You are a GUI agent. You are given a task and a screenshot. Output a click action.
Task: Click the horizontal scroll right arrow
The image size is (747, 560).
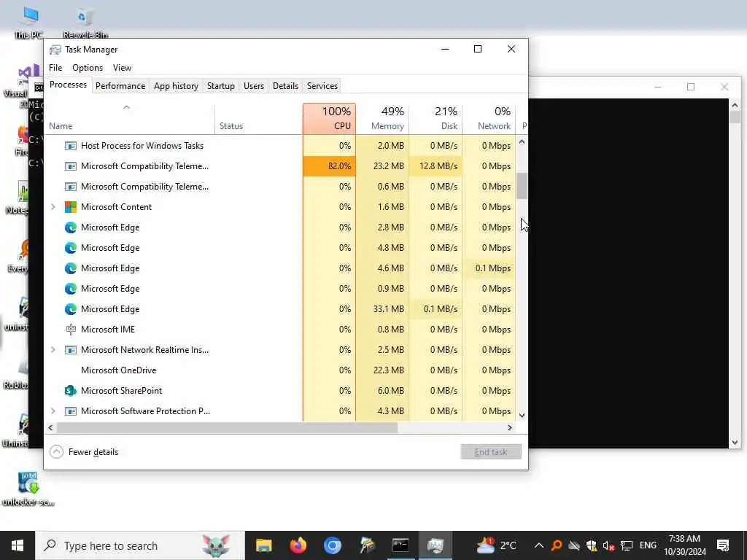tap(510, 427)
